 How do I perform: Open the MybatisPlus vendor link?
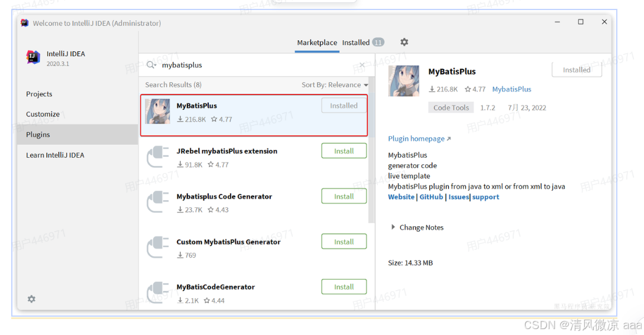point(512,89)
